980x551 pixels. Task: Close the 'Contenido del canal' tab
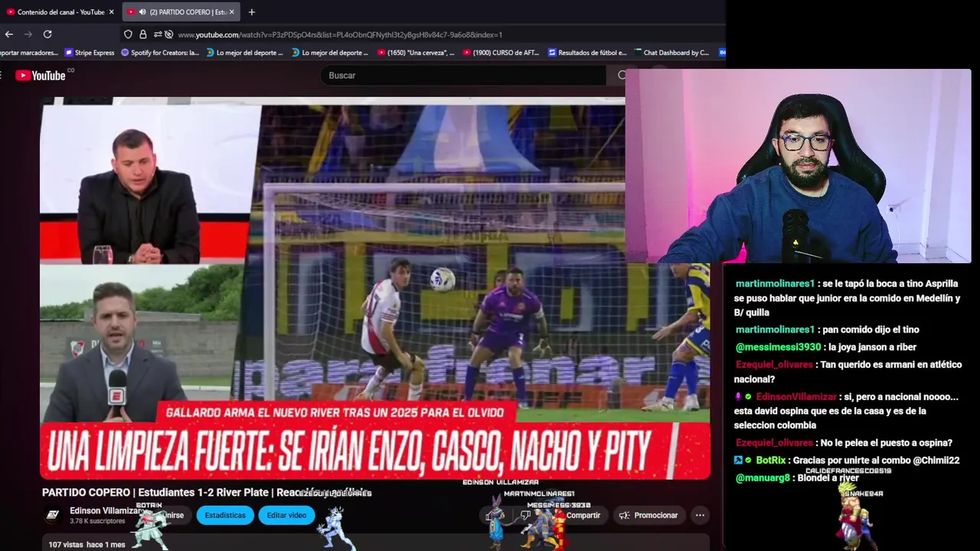coord(111,12)
